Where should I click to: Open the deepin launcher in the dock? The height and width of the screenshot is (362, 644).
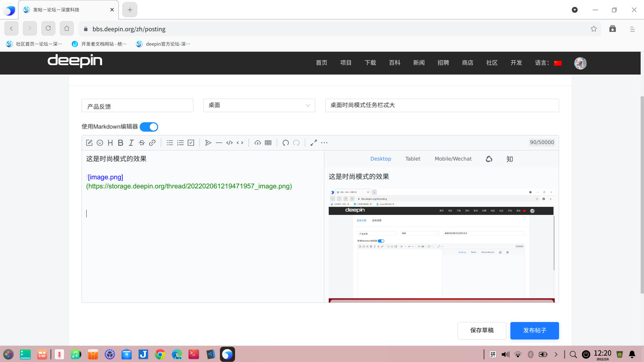pos(8,354)
